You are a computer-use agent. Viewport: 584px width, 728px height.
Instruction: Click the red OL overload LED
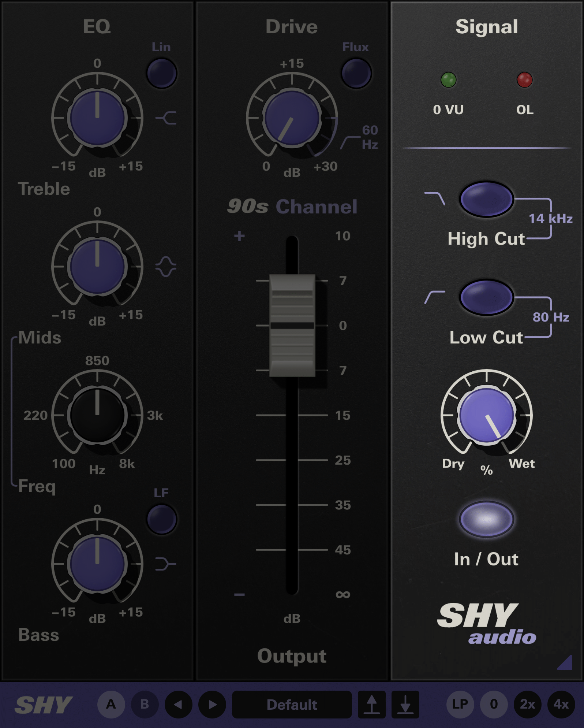(x=525, y=80)
